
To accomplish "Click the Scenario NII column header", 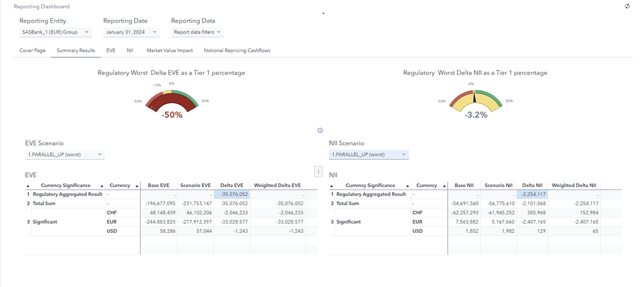I will (498, 186).
